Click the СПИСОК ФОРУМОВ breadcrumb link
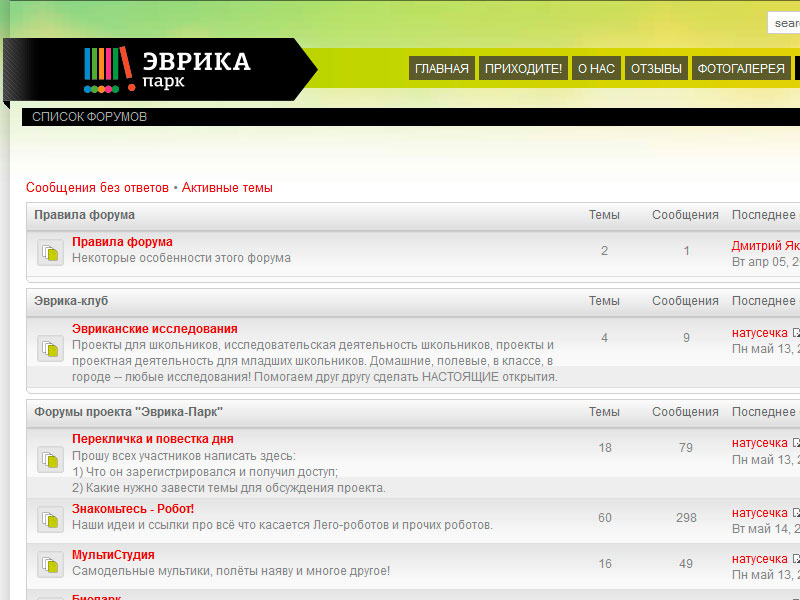This screenshot has height=600, width=800. (x=89, y=117)
